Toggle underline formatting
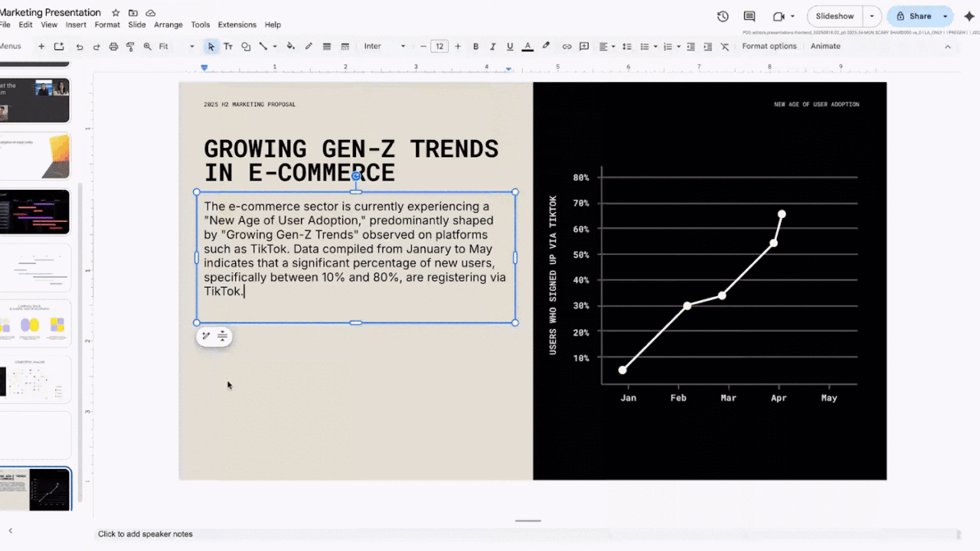The image size is (980, 551). pyautogui.click(x=510, y=47)
